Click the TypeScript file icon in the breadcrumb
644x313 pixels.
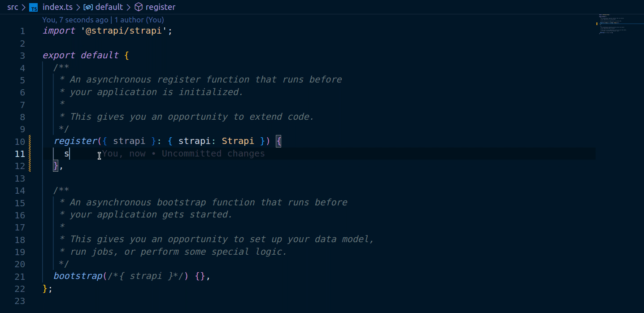tap(33, 7)
